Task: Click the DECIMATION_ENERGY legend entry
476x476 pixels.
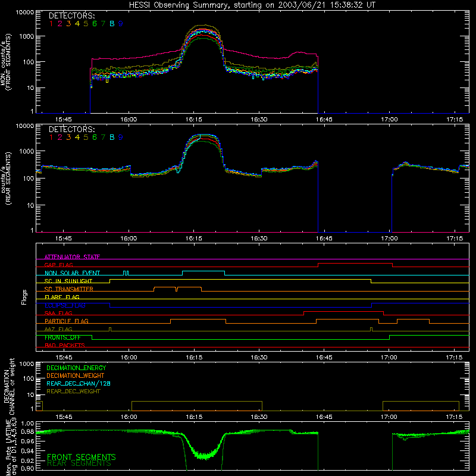Action: pos(77,368)
